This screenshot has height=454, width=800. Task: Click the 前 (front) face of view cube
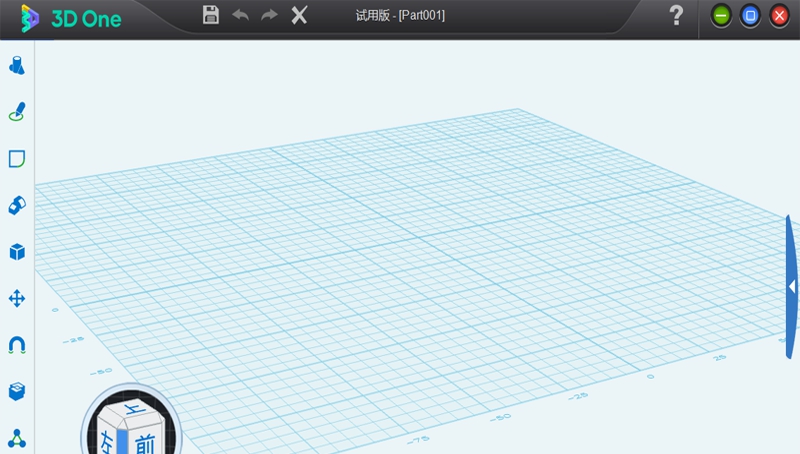[x=145, y=443]
